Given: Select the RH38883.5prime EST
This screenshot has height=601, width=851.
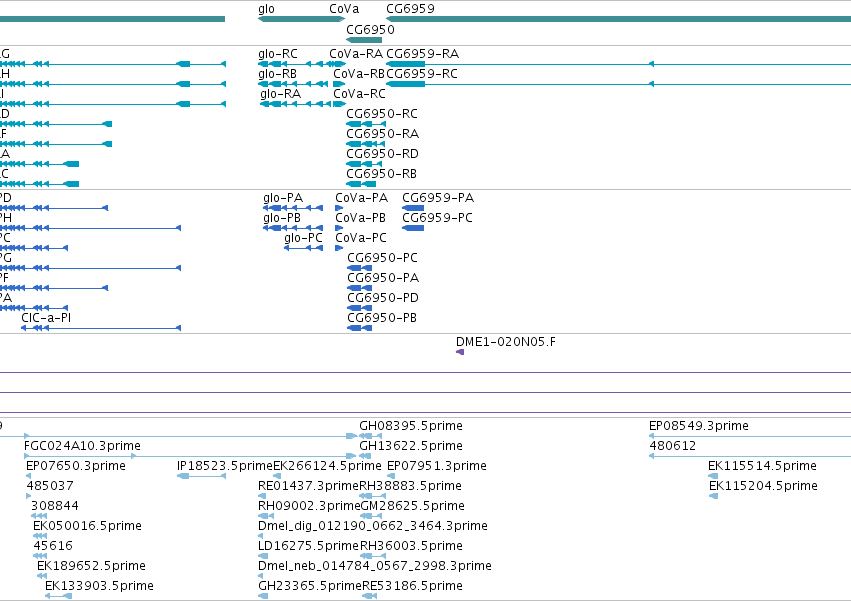Looking at the screenshot, I should 371,496.
